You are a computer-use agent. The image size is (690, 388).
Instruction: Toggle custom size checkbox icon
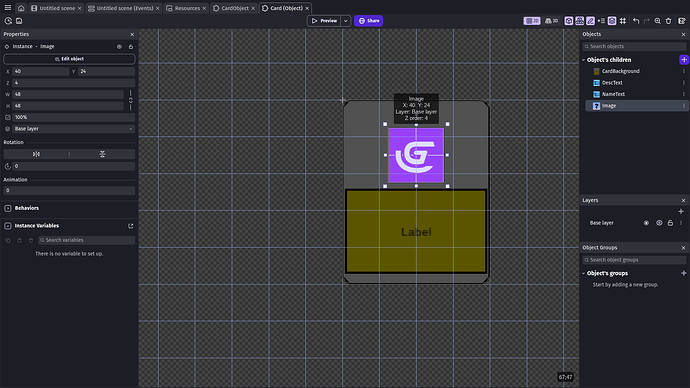(7, 117)
